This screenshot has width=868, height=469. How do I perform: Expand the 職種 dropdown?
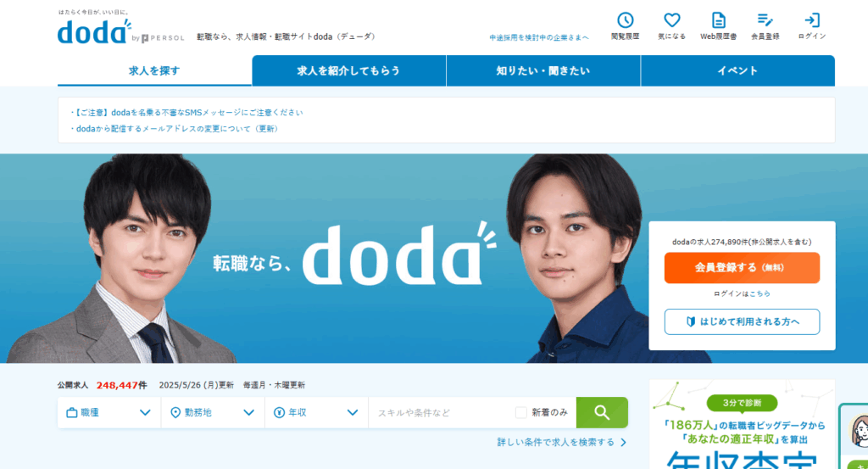[109, 412]
